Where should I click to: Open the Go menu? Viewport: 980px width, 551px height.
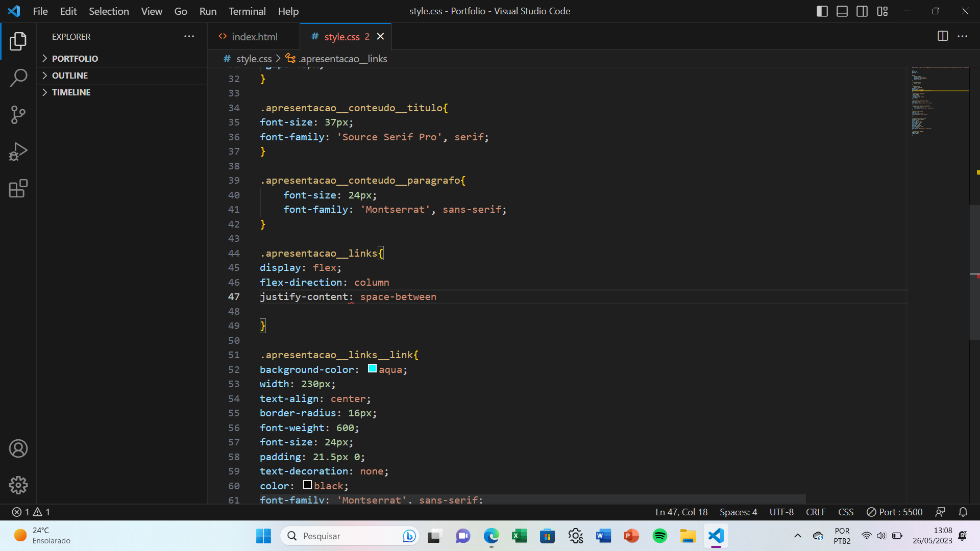click(181, 11)
